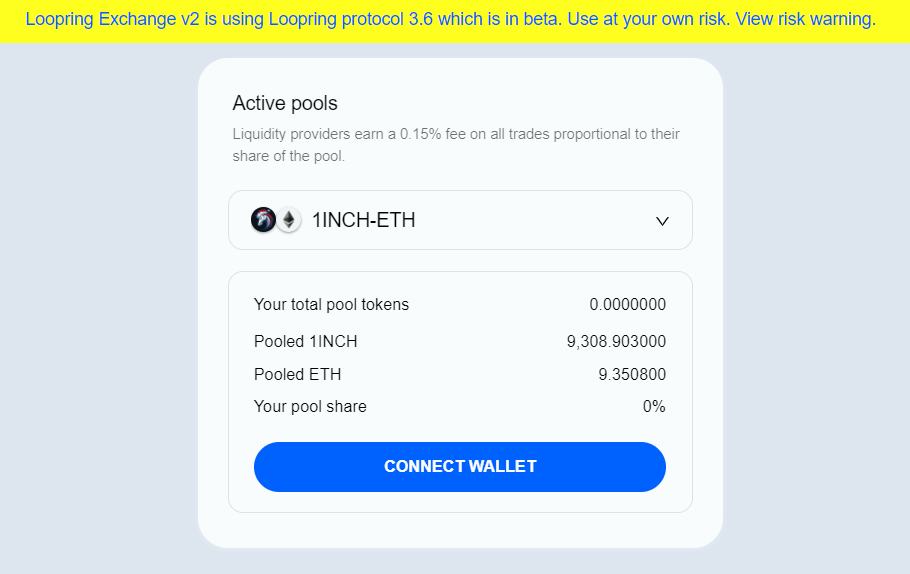Screen dimensions: 910x574
Task: Select the Active pools heading
Action: tap(285, 103)
